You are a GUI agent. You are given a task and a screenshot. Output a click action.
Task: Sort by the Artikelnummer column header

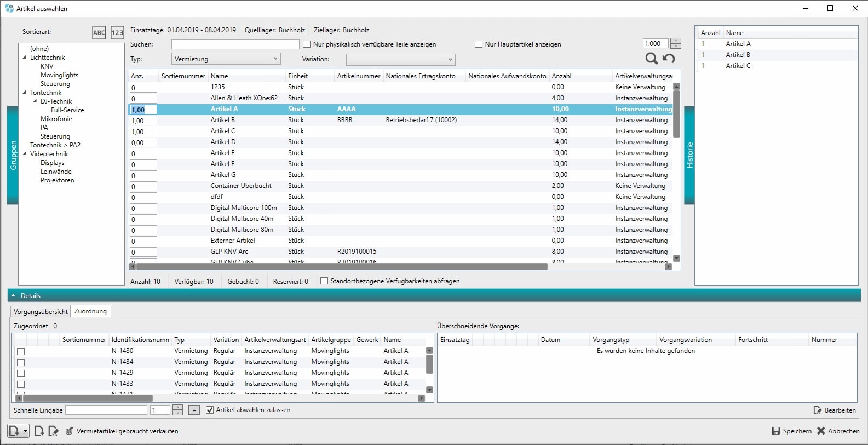pos(359,76)
